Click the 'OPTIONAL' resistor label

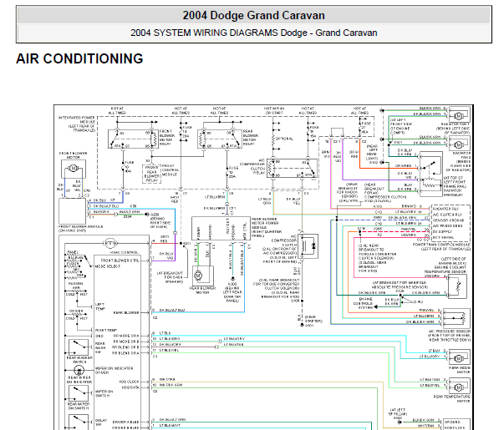click(x=284, y=139)
